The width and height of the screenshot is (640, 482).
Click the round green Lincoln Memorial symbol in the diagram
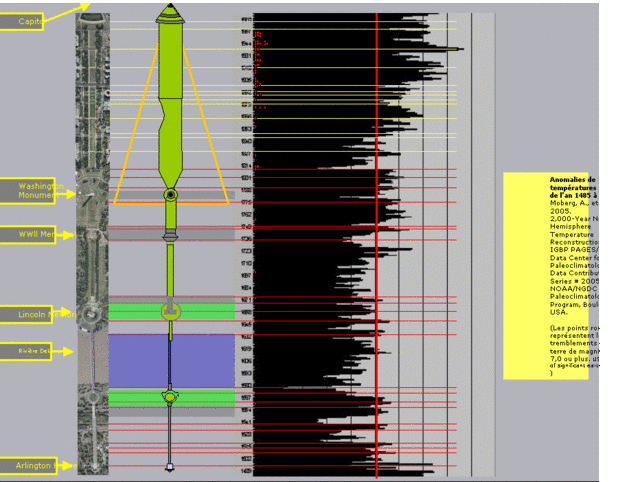coord(171,312)
